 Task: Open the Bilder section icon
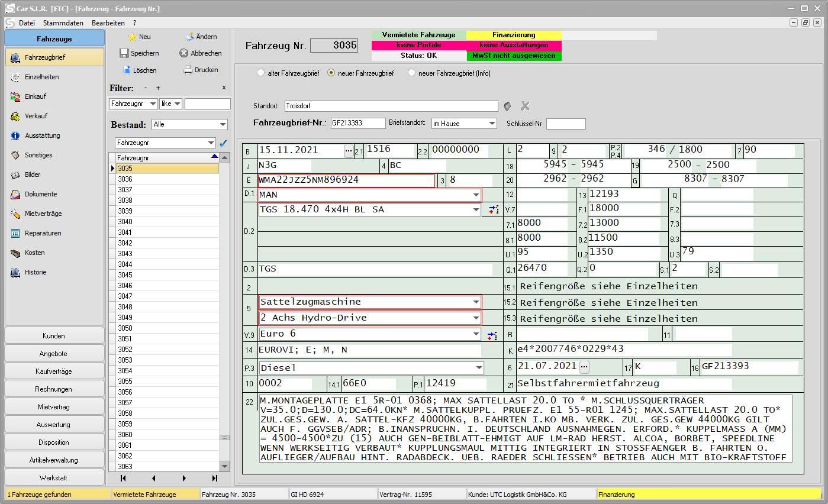click(x=15, y=175)
